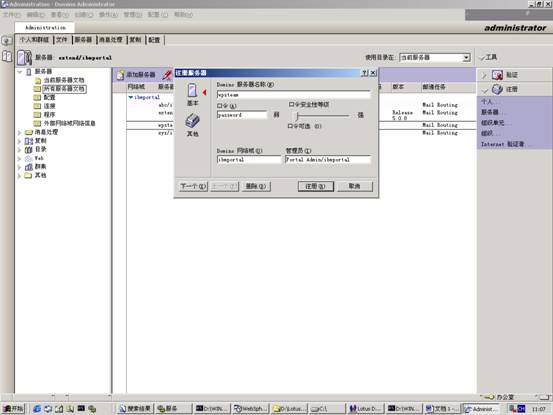Screen dimensions: 553x415
Task: Click the dialog's question-mark help button
Action: (364, 73)
